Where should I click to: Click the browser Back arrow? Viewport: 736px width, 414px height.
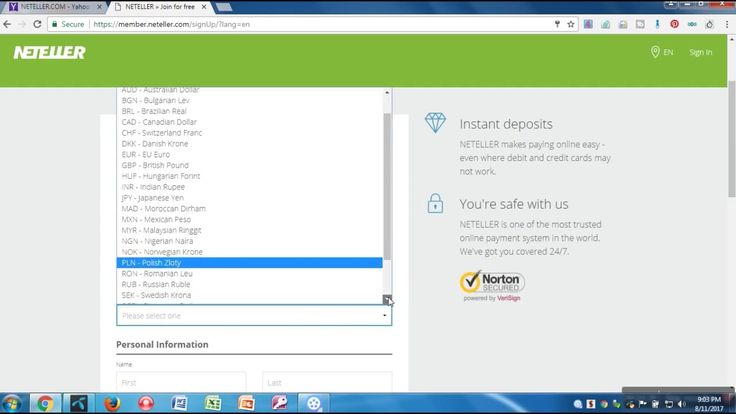pyautogui.click(x=7, y=24)
